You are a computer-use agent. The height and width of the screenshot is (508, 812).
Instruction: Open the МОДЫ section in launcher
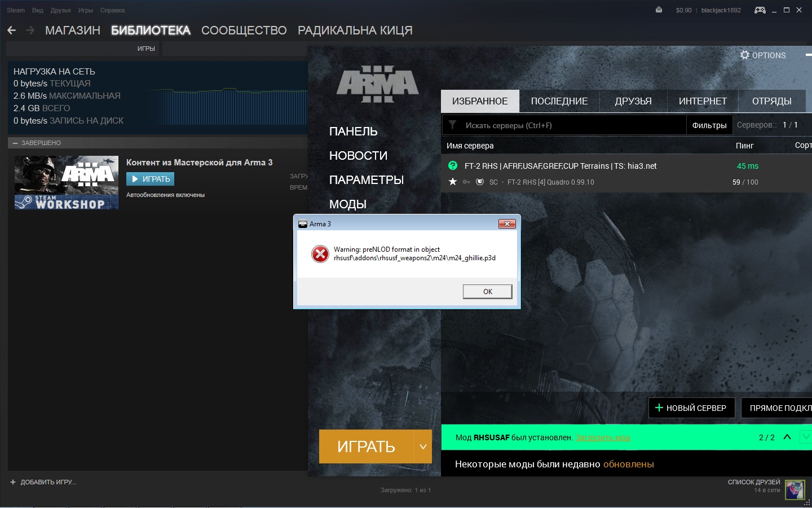click(348, 204)
